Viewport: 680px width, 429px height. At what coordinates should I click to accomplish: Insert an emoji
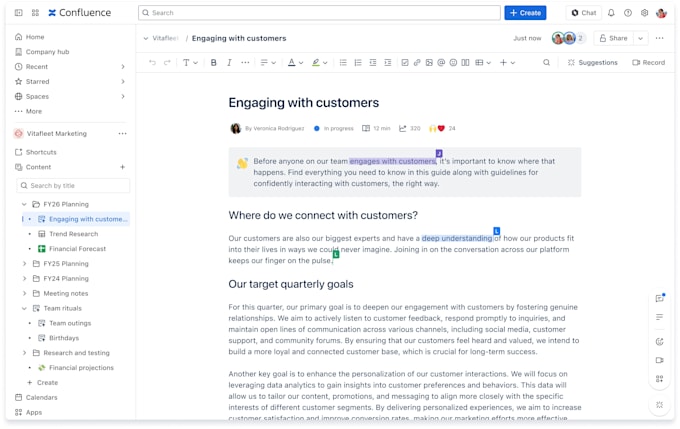(453, 62)
